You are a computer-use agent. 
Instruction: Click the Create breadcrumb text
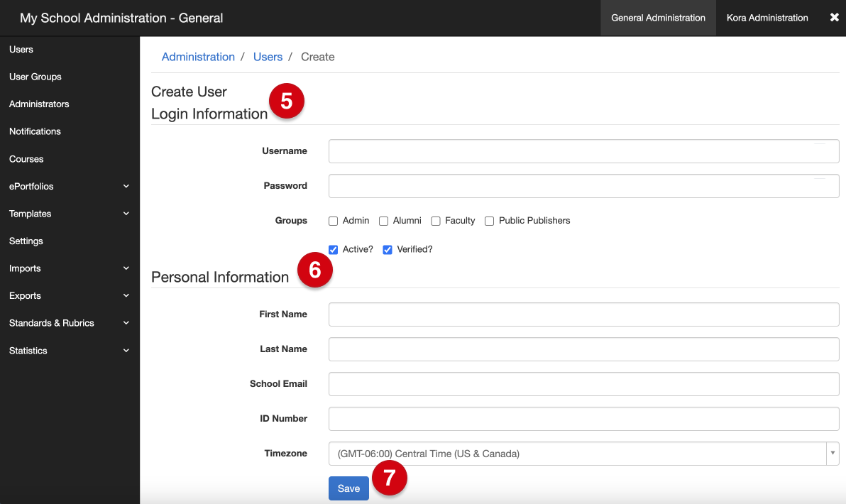(x=318, y=57)
